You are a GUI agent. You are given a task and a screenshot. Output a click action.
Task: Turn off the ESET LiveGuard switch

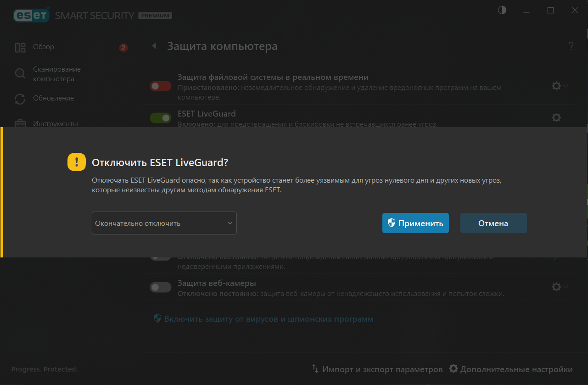coord(160,118)
